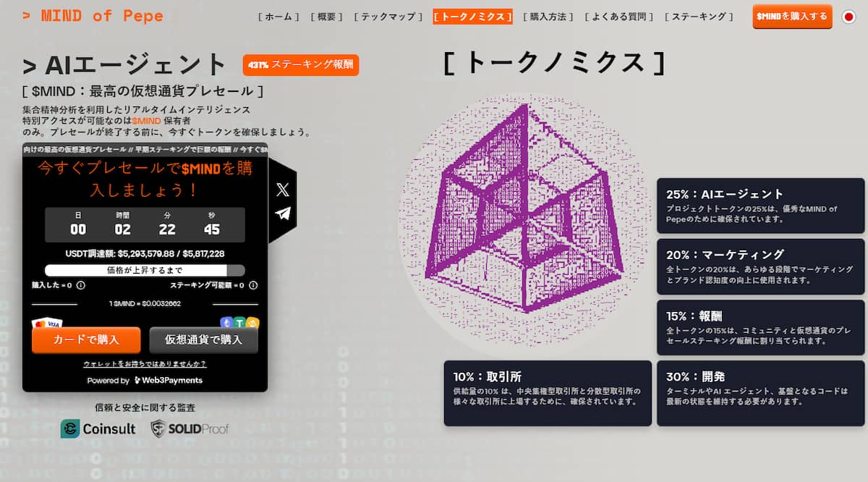Image resolution: width=868 pixels, height=482 pixels.
Task: Select the Japanese flag language icon
Action: pyautogui.click(x=848, y=17)
